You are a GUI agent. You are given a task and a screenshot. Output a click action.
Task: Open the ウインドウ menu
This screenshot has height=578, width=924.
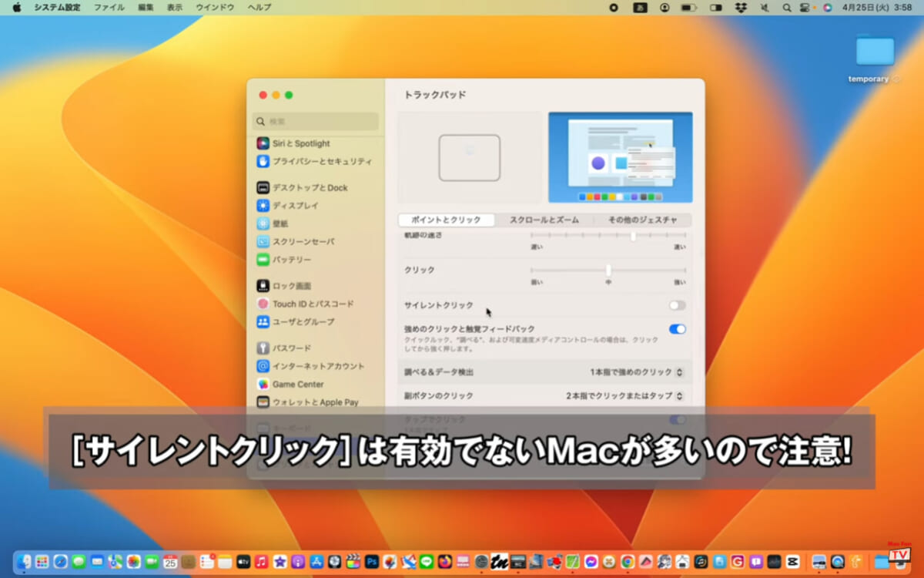pos(215,7)
